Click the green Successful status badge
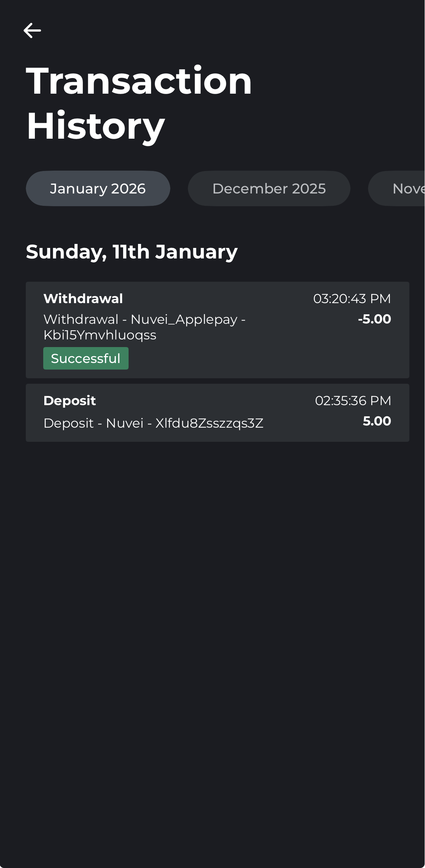This screenshot has height=868, width=425. click(86, 358)
